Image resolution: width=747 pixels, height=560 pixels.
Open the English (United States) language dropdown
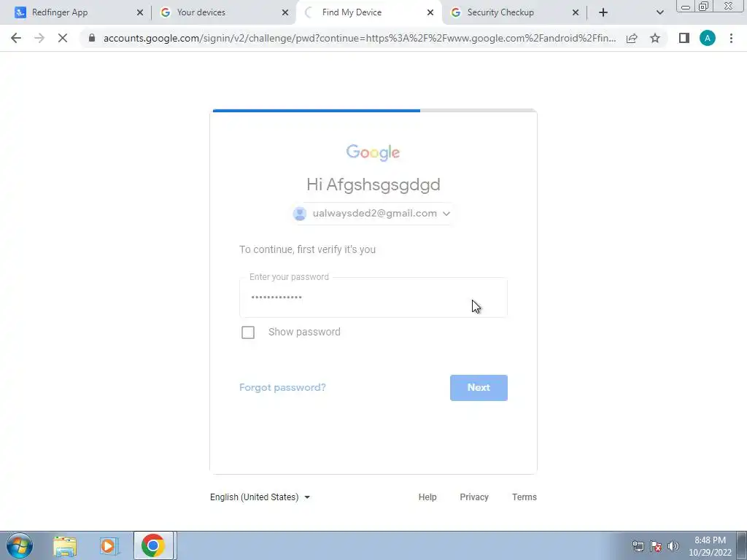click(260, 497)
